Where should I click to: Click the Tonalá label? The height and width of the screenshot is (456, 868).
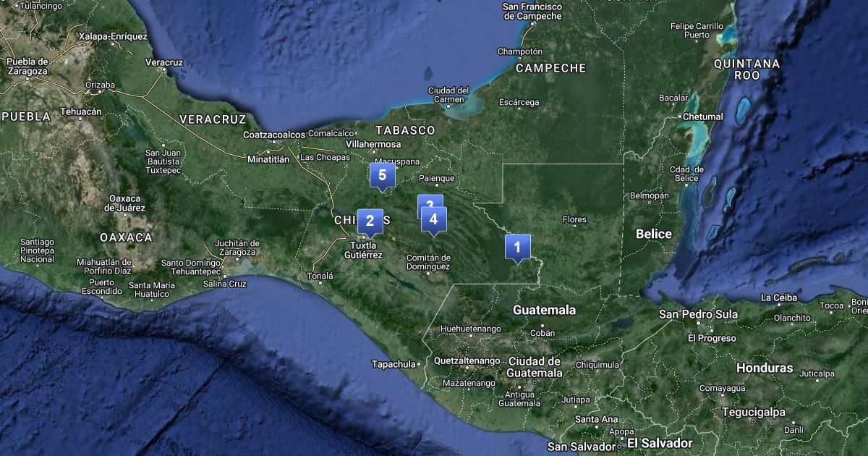[x=320, y=276]
